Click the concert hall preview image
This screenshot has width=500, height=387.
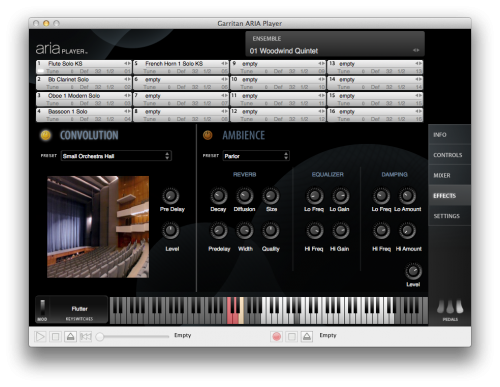pyautogui.click(x=98, y=227)
